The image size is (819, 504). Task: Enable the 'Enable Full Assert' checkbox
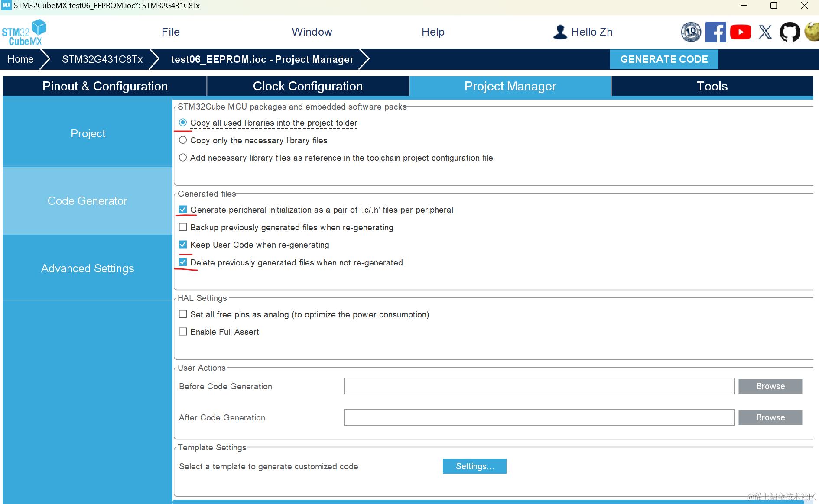pyautogui.click(x=183, y=332)
